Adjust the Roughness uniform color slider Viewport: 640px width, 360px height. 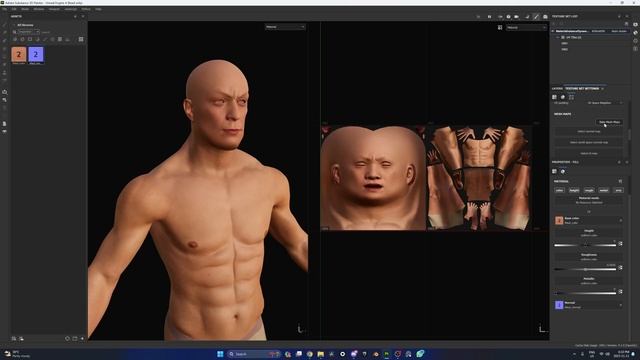pos(585,269)
